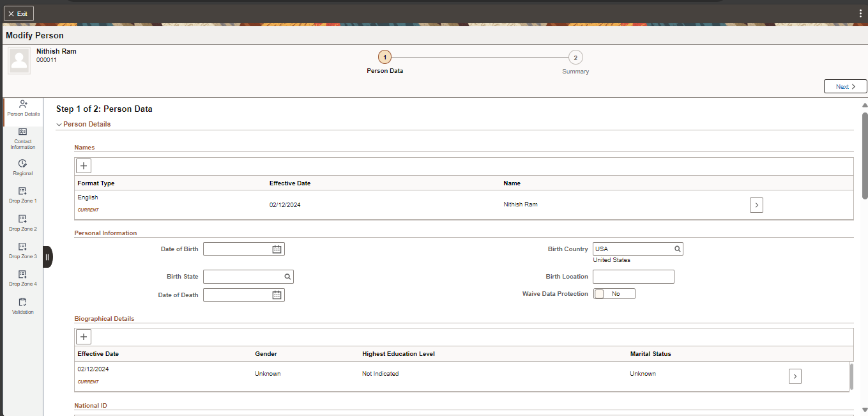Image resolution: width=868 pixels, height=416 pixels.
Task: Collapse the left navigation panel handle
Action: (47, 257)
